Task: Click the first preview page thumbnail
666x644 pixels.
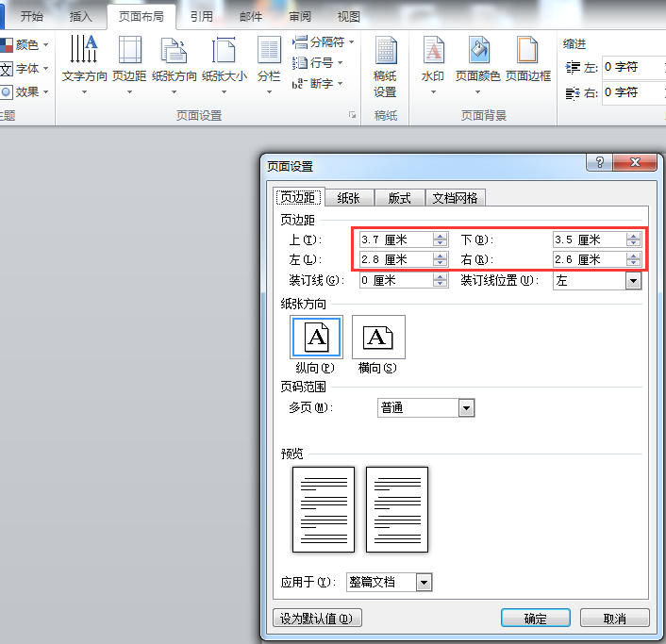Action: click(x=324, y=509)
